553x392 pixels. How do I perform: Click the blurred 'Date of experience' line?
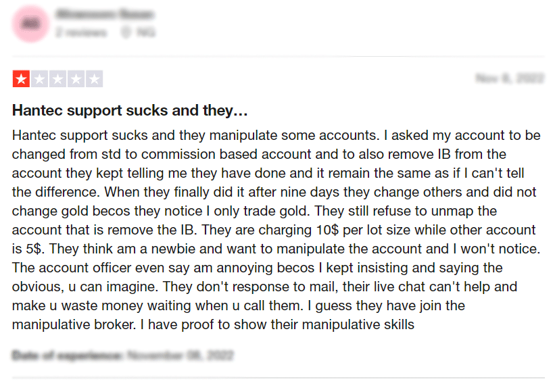(123, 355)
